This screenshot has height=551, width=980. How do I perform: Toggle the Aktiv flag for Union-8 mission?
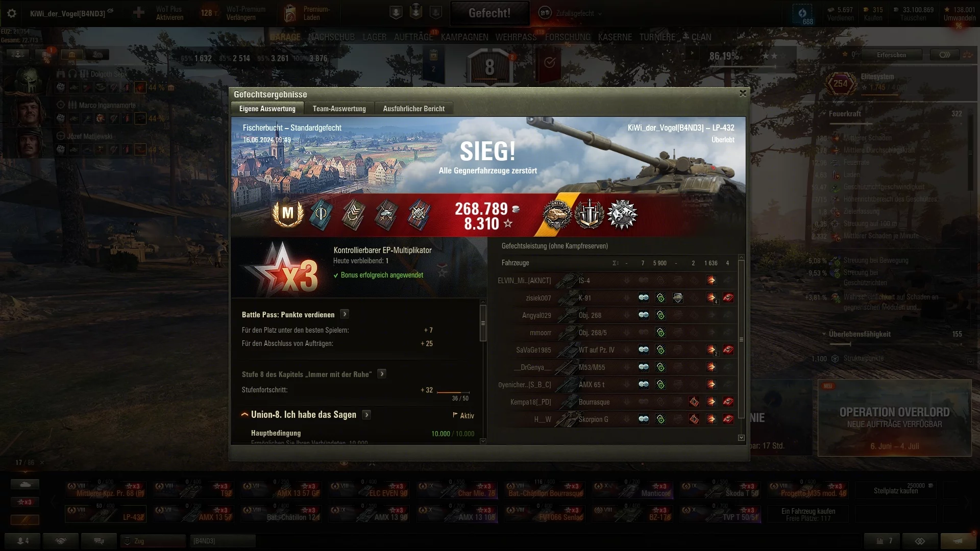coord(463,416)
